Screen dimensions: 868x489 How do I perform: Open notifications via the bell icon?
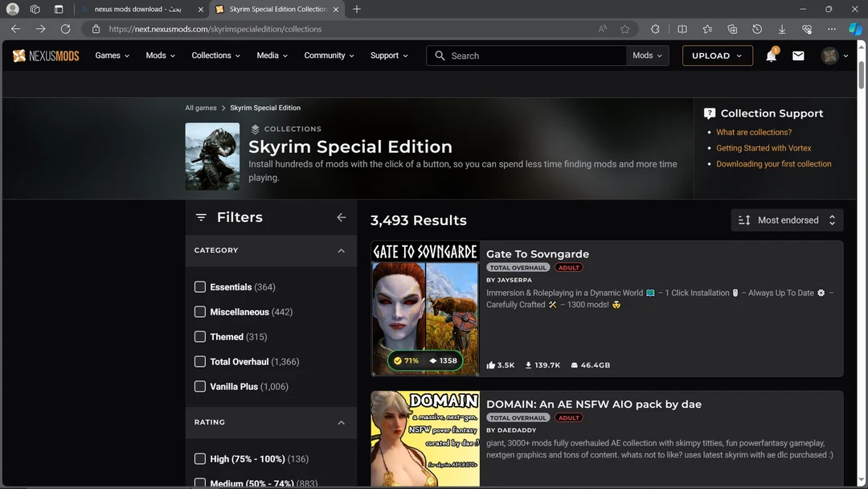click(x=770, y=55)
